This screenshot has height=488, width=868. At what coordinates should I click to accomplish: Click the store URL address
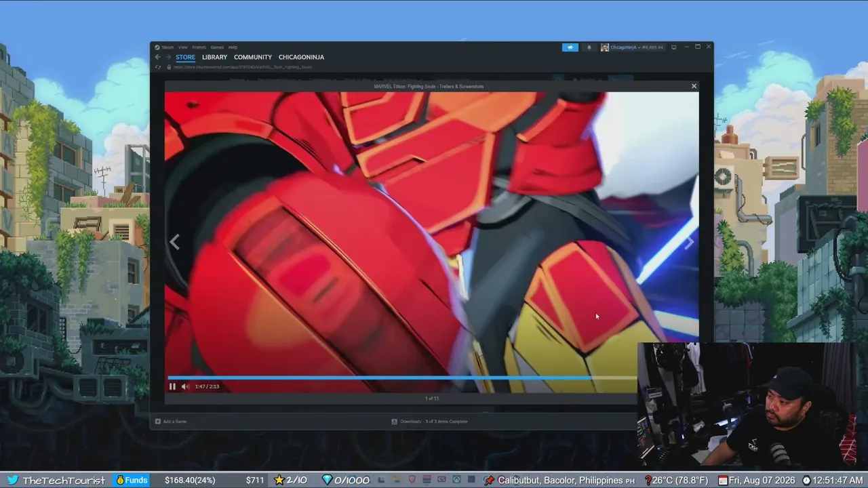[x=244, y=67]
